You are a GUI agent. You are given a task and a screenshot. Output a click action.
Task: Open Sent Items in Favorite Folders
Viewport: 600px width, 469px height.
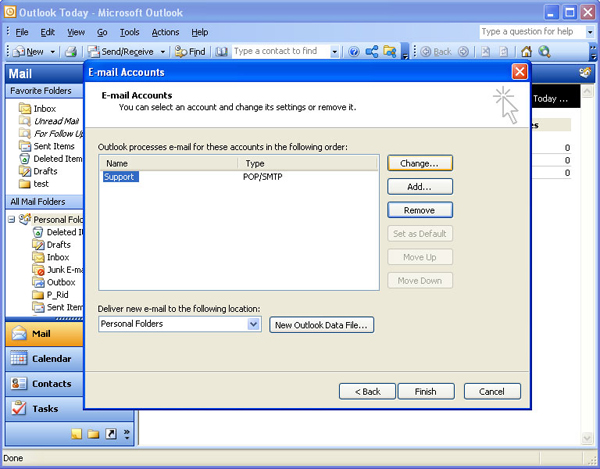pyautogui.click(x=47, y=146)
